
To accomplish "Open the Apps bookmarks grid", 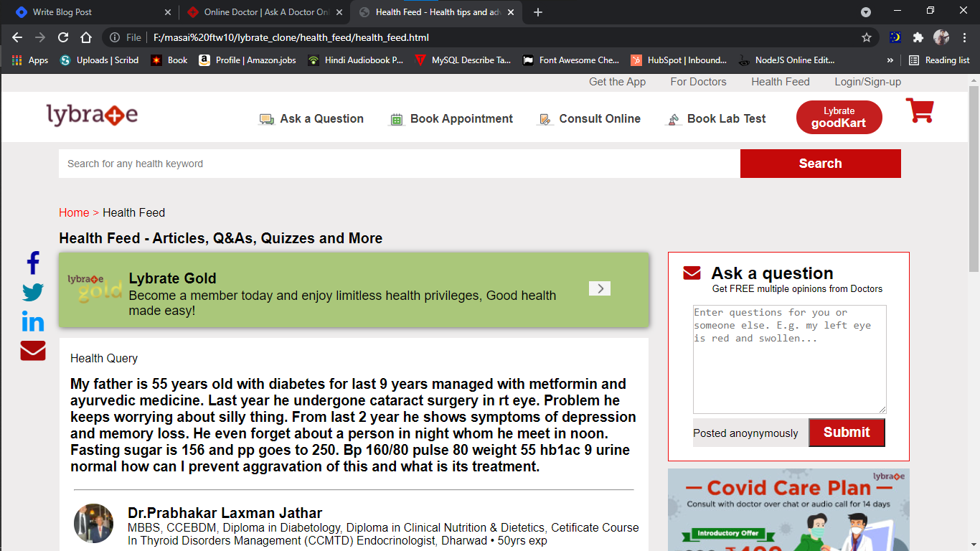I will (29, 60).
